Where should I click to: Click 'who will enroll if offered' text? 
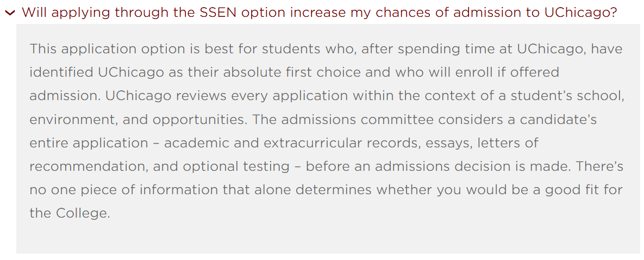click(x=477, y=72)
